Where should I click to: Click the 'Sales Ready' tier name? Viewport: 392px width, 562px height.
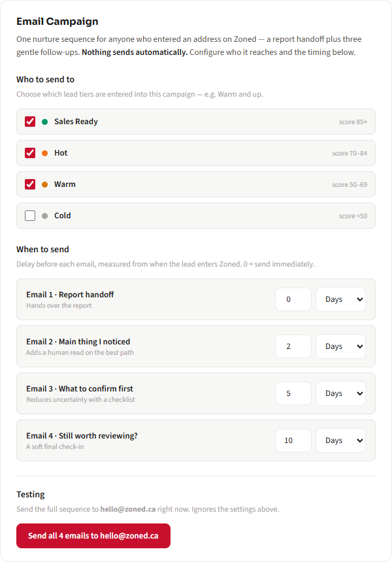[x=76, y=122]
